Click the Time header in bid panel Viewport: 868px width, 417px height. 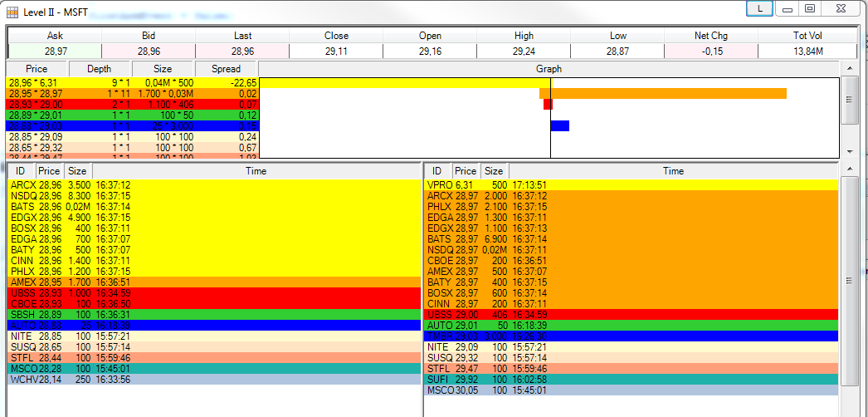[x=256, y=171]
